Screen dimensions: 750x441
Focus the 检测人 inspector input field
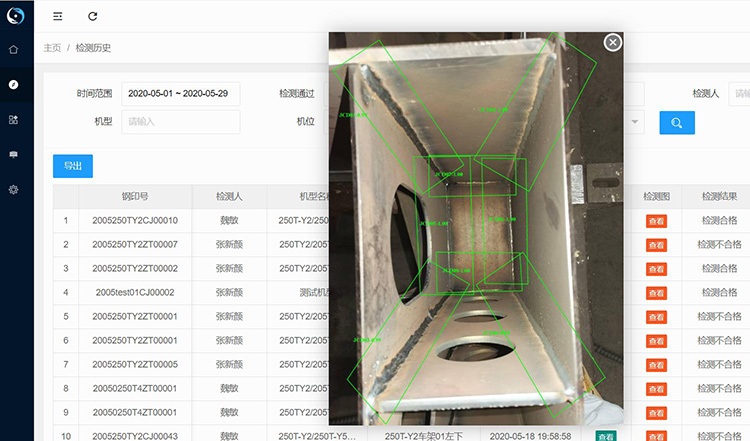click(x=739, y=94)
